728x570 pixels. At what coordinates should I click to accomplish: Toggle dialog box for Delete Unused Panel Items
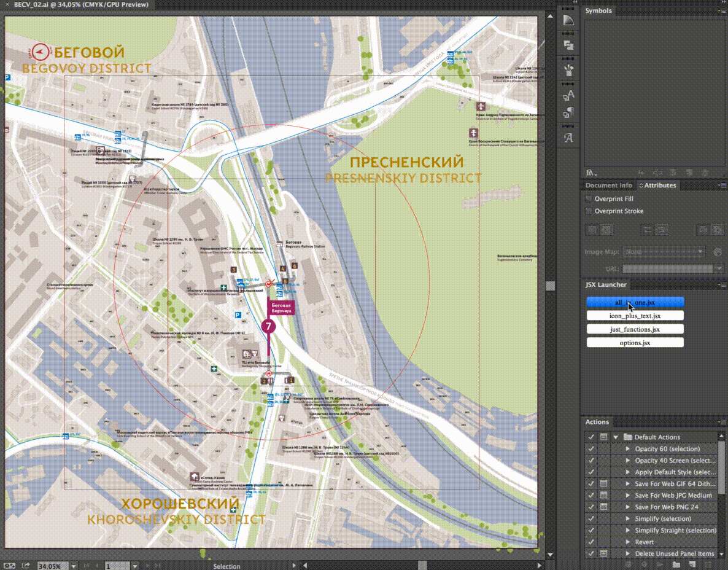(603, 553)
